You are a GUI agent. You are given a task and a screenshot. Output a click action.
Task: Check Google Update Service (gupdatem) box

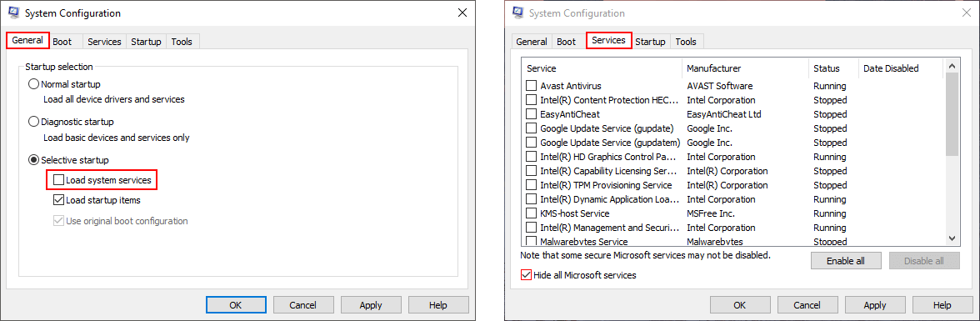(532, 143)
